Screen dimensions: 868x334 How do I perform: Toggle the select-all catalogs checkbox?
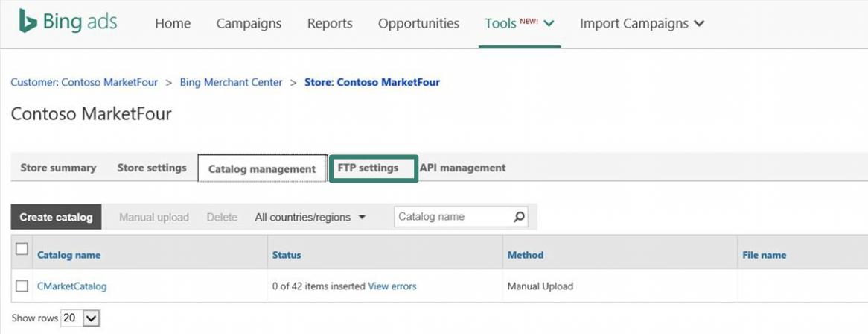click(22, 249)
